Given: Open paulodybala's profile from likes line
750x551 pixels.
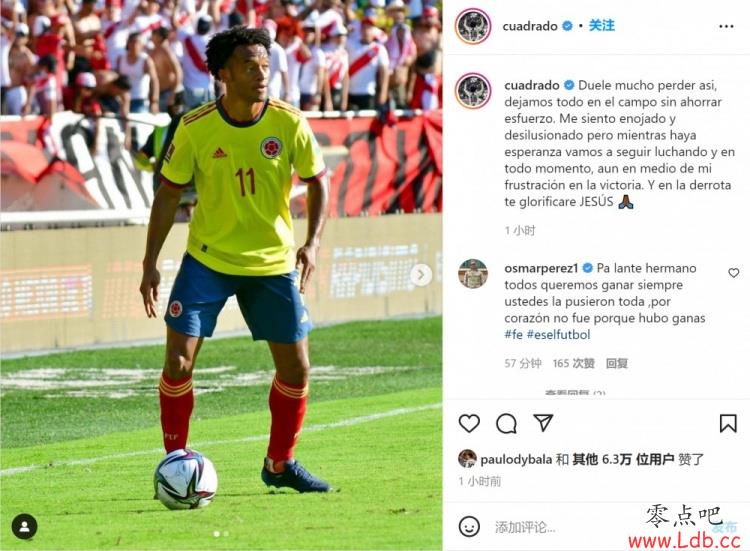Looking at the screenshot, I should 516,460.
